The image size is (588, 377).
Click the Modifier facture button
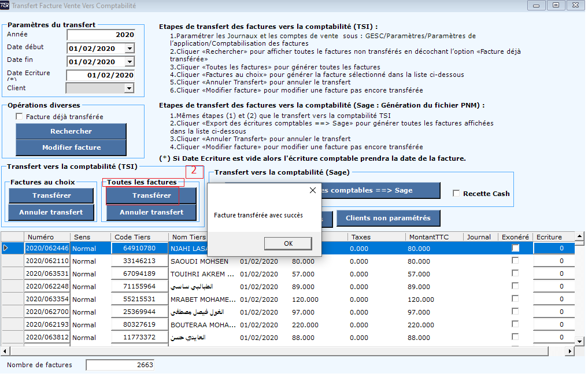click(71, 147)
